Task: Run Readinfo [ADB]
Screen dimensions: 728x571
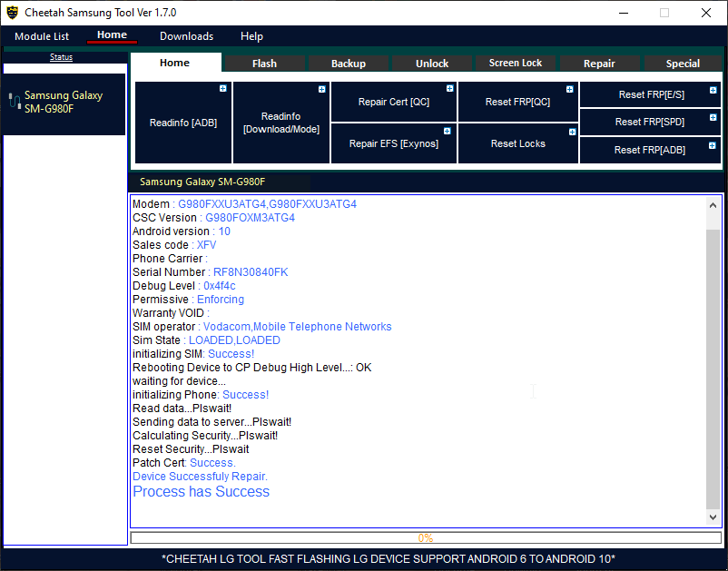Action: tap(183, 123)
